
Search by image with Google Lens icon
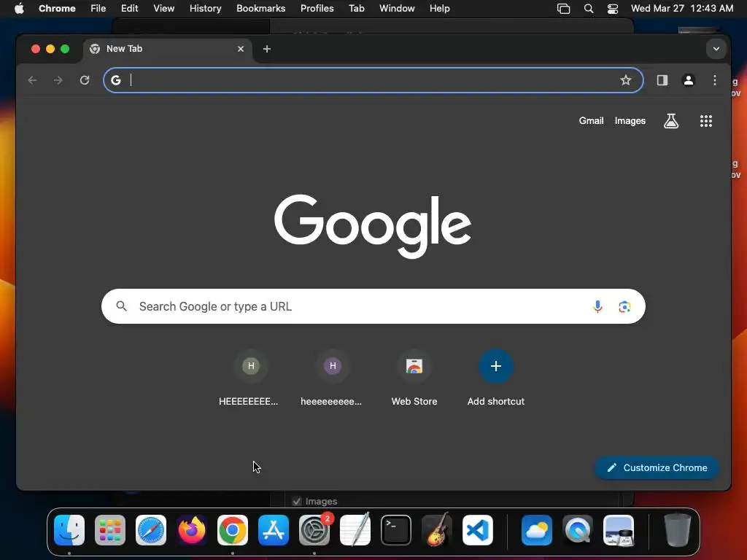click(x=624, y=306)
